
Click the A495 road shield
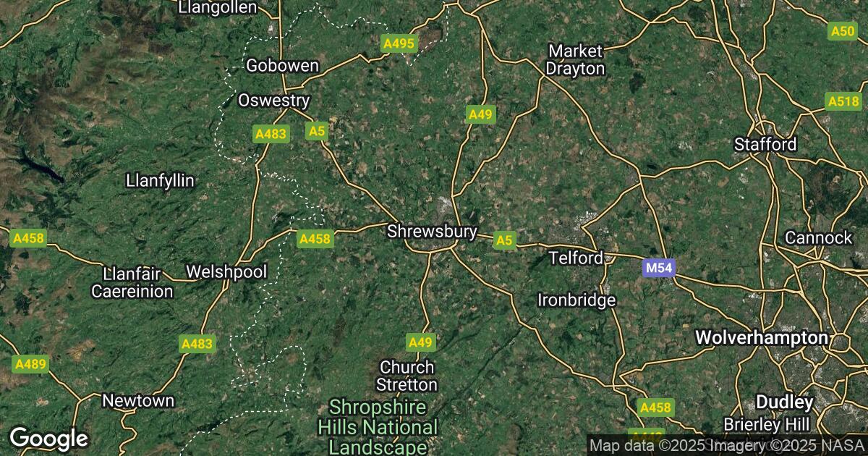tap(399, 43)
